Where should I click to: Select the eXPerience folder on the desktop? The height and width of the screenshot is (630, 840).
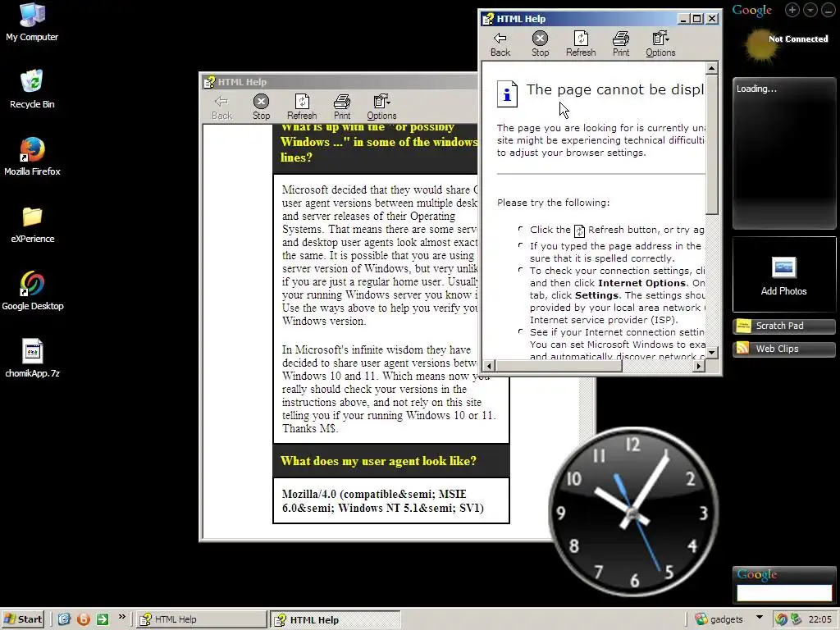32,225
